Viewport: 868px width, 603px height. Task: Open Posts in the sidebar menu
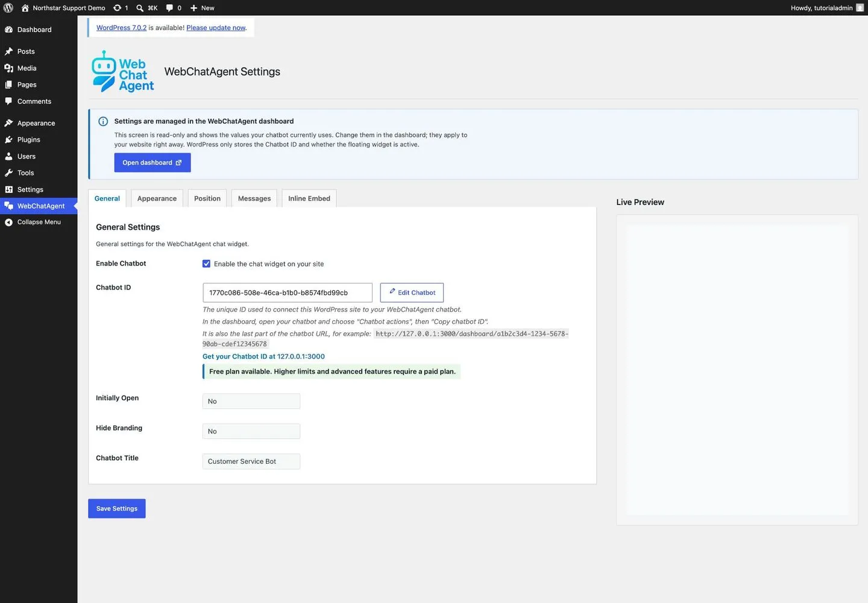(39, 51)
